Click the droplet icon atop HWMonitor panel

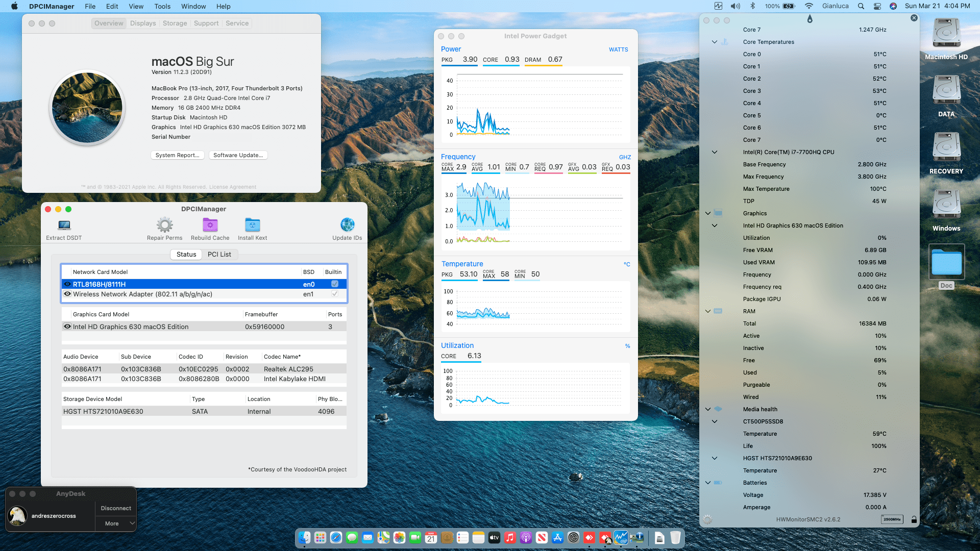click(x=810, y=19)
